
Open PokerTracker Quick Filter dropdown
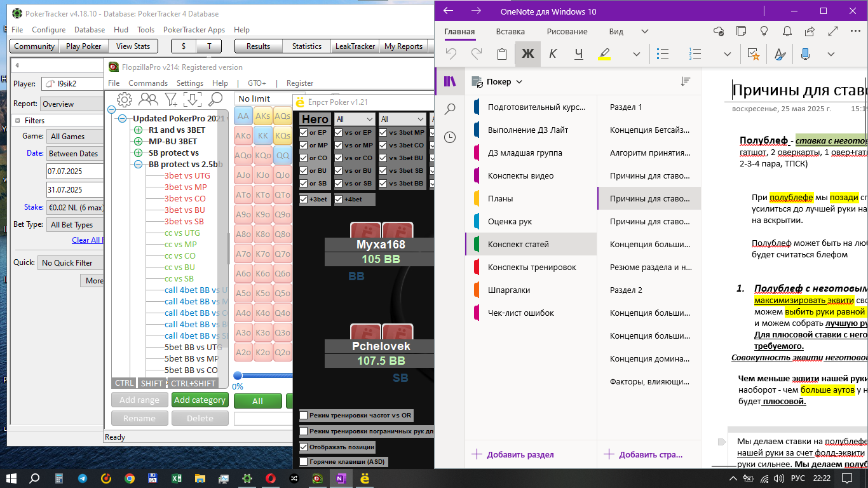click(x=70, y=262)
